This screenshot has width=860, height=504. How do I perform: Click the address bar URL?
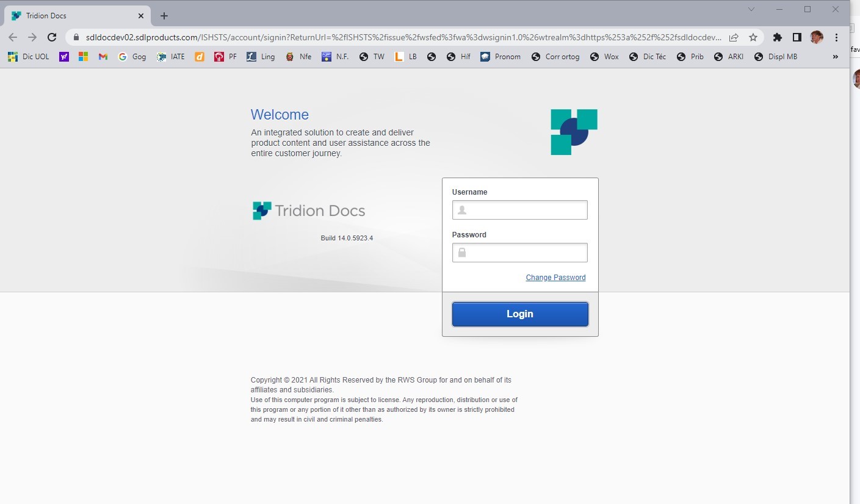point(403,37)
